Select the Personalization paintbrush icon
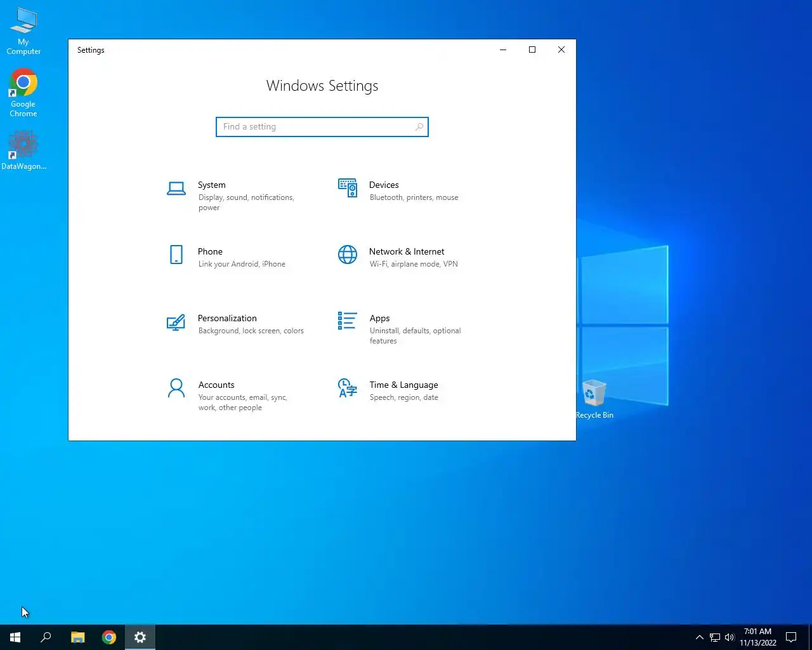This screenshot has height=650, width=812. 176,322
